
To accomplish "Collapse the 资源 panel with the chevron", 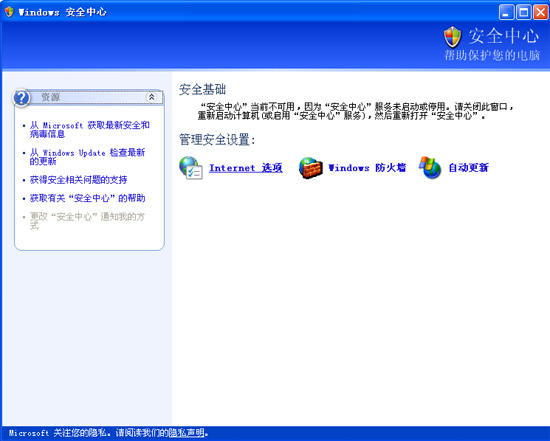I will pos(151,97).
